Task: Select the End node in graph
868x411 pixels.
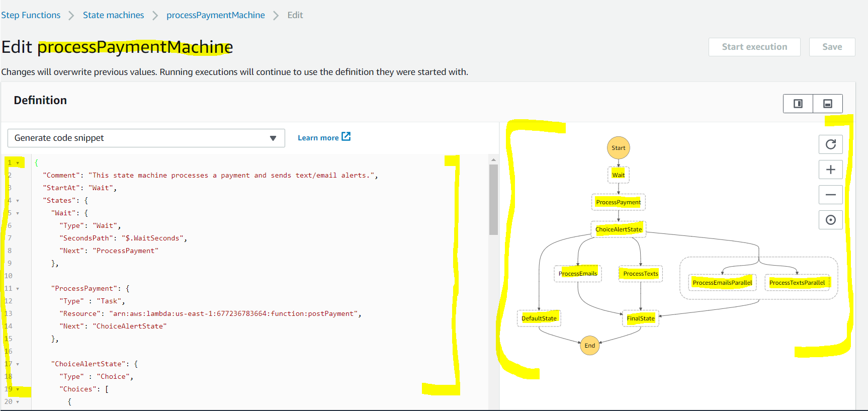Action: point(590,346)
